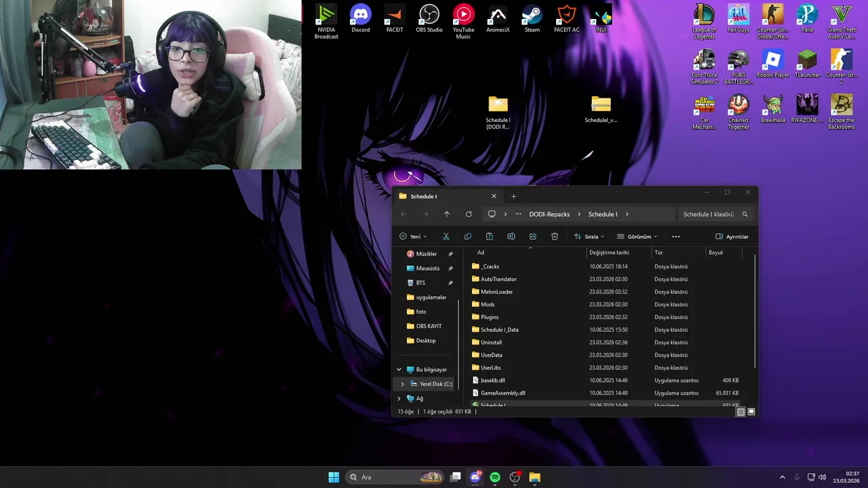Open Discord from the taskbar

[x=475, y=477]
